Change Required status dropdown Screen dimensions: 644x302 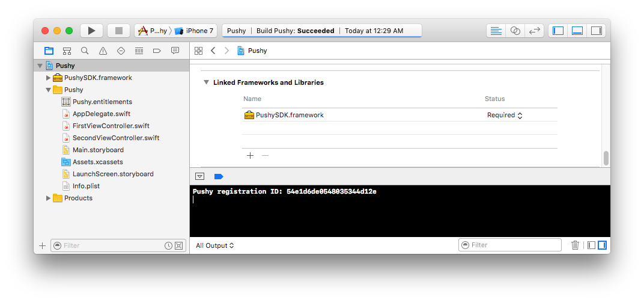pos(505,115)
